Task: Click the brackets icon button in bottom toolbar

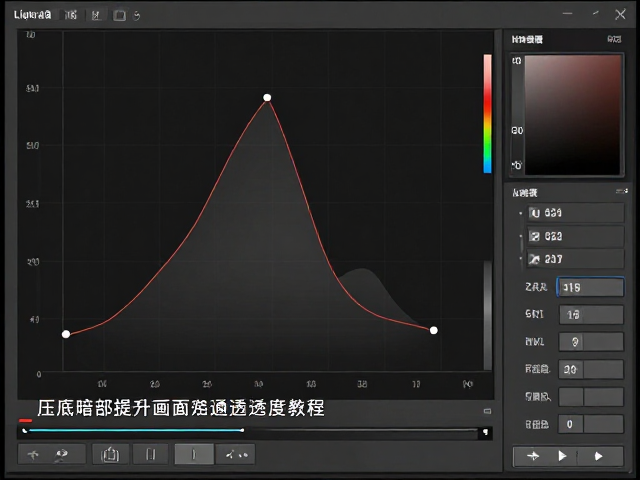Action: [151, 454]
